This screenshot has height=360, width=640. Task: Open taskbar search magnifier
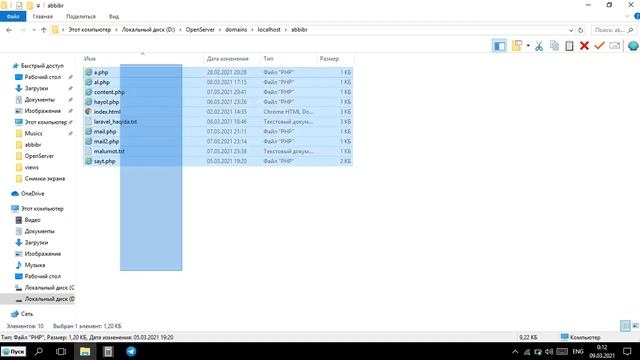[x=39, y=351]
